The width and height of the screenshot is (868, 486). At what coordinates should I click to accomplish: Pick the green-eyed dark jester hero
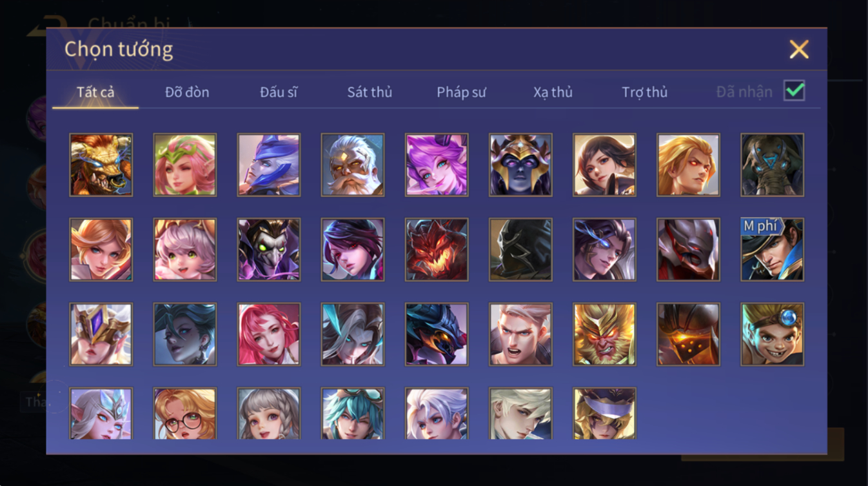(x=269, y=249)
